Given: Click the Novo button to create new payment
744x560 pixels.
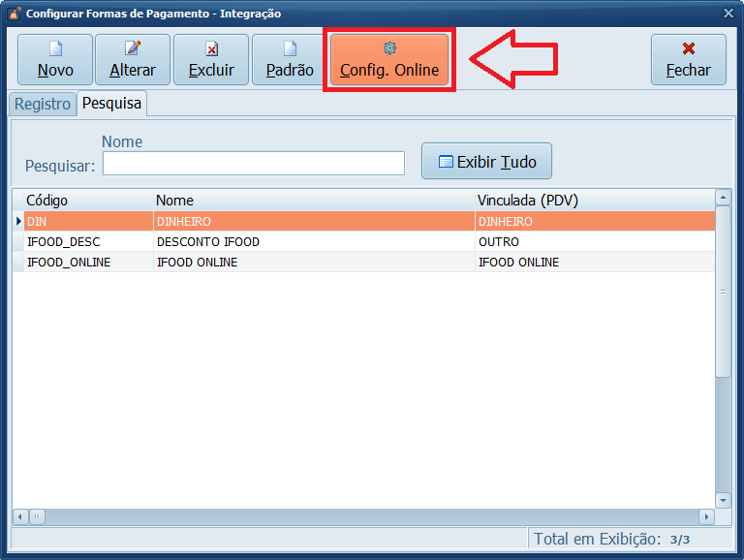Looking at the screenshot, I should (x=55, y=60).
